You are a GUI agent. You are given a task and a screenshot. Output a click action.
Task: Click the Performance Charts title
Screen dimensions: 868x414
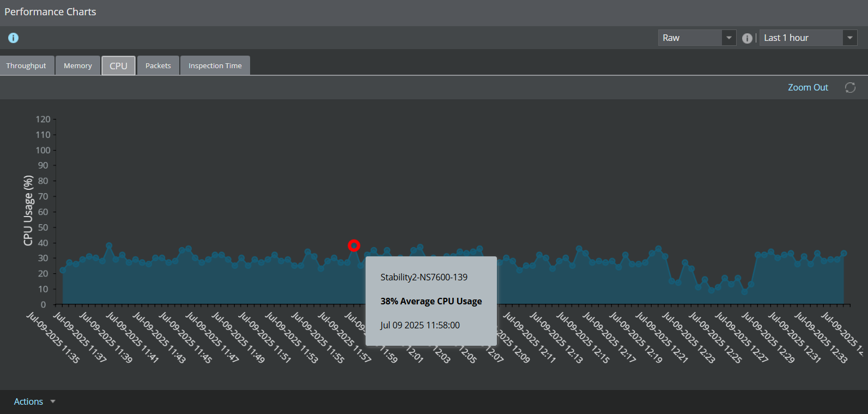tap(50, 12)
